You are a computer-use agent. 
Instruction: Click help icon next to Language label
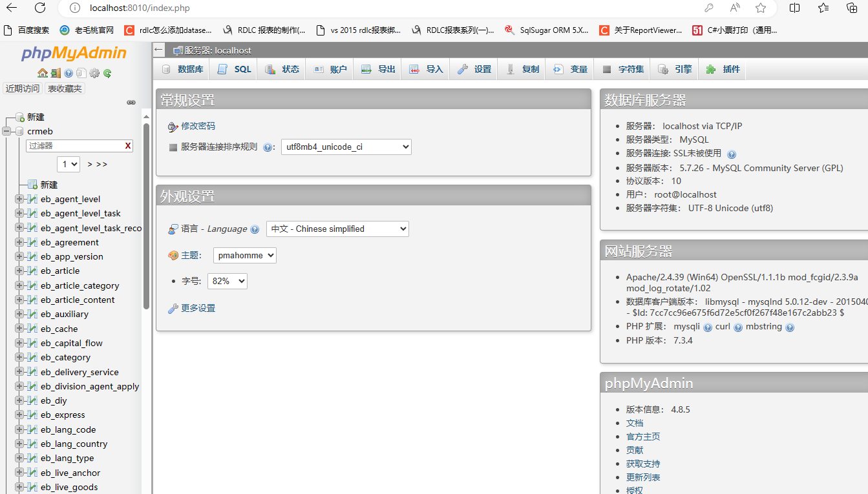(x=255, y=229)
